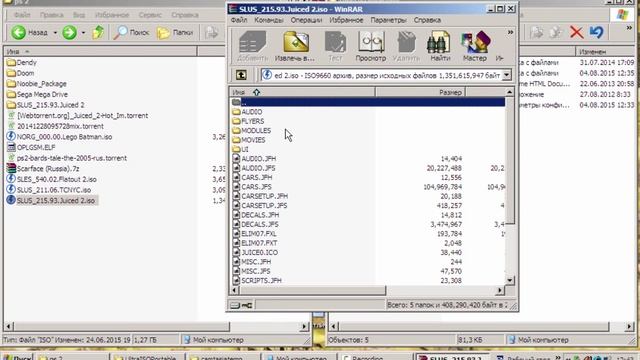Image resolution: width=640 pixels, height=360 pixels.
Task: Select SLES_540.02.Flatout 2.iso file
Action: point(52,179)
